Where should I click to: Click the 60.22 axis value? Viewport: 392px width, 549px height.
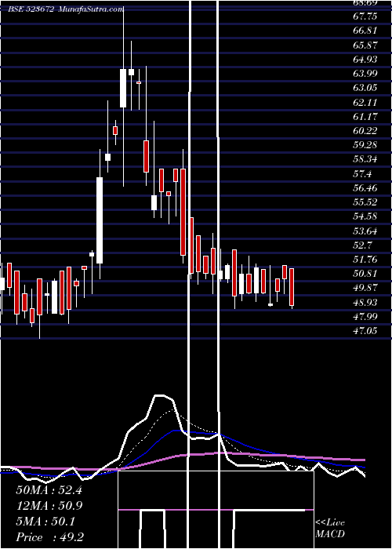click(x=365, y=131)
